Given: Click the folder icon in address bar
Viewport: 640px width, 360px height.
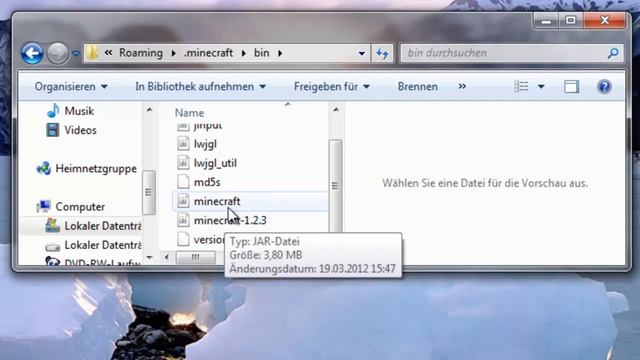Looking at the screenshot, I should [93, 53].
